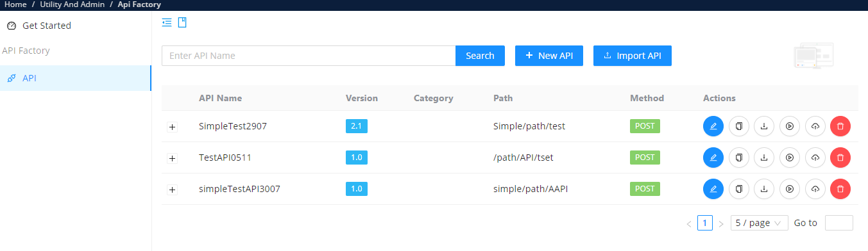Publish the SimpleTest2907 API via cloud upload
The image size is (868, 251).
pyautogui.click(x=815, y=126)
